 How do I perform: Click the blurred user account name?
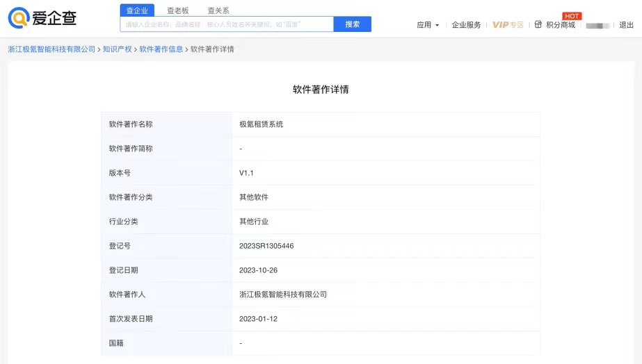coord(597,26)
